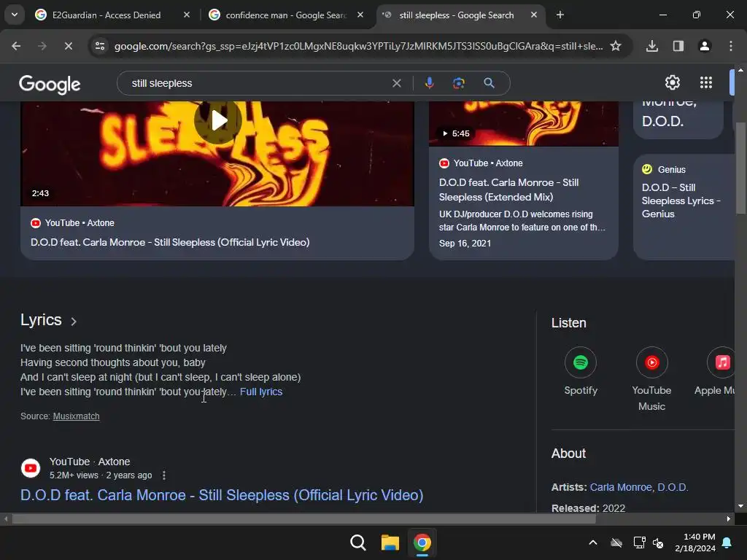
Task: Submit search with magnifier icon
Action: click(x=489, y=83)
